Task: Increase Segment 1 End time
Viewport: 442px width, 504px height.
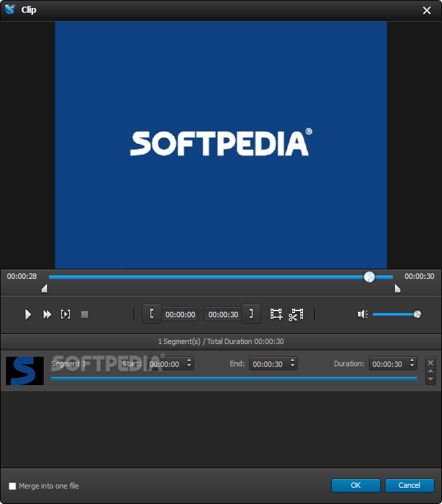Action: coord(293,360)
